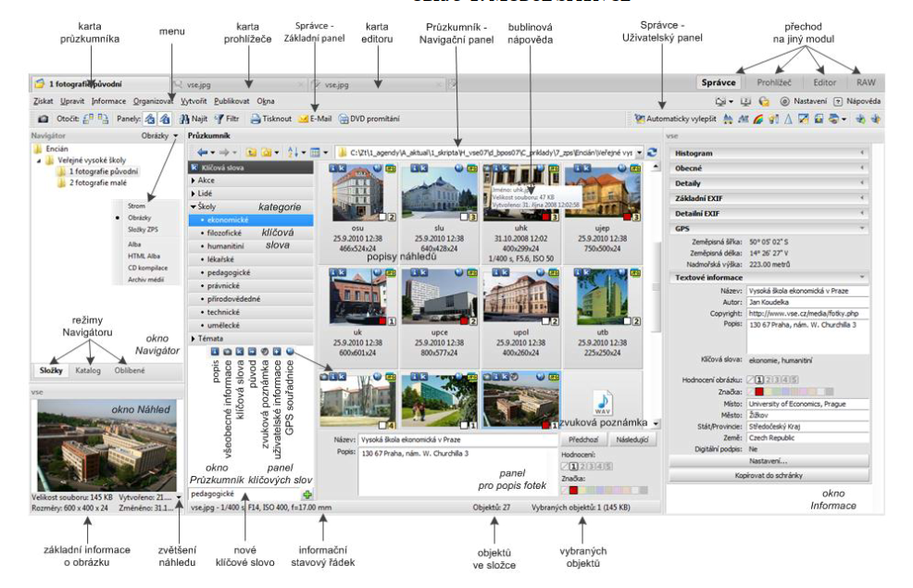Viewport: 913px width, 588px height.
Task: Open the Najít search tool
Action: (194, 119)
